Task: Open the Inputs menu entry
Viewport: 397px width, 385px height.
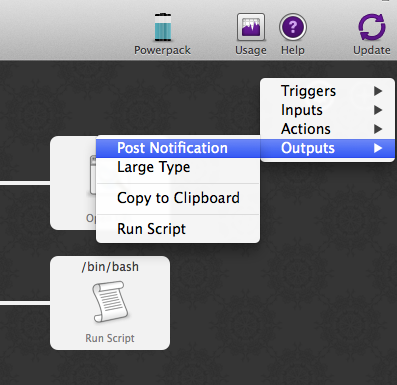Action: coord(327,110)
